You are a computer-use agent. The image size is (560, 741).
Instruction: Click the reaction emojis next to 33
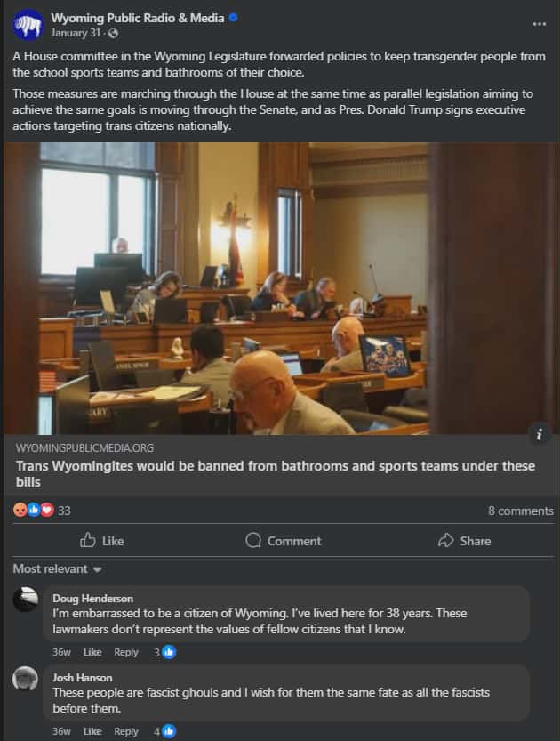34,510
